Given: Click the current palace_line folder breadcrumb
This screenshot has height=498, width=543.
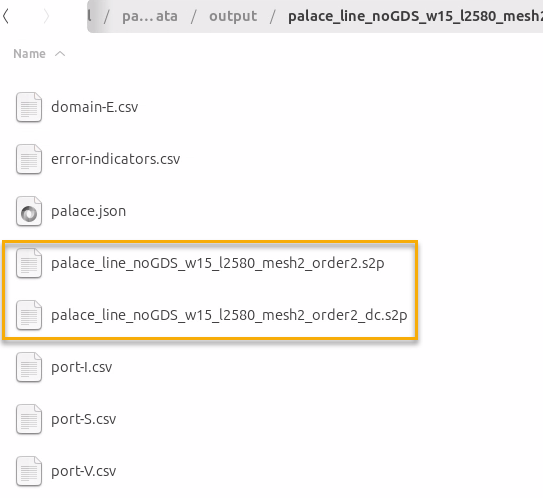Looking at the screenshot, I should coord(415,16).
